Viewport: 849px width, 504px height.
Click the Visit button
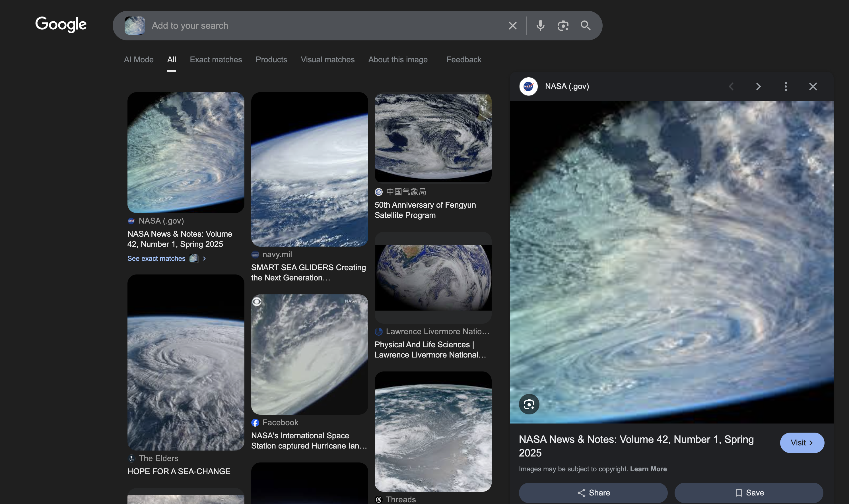pos(801,443)
